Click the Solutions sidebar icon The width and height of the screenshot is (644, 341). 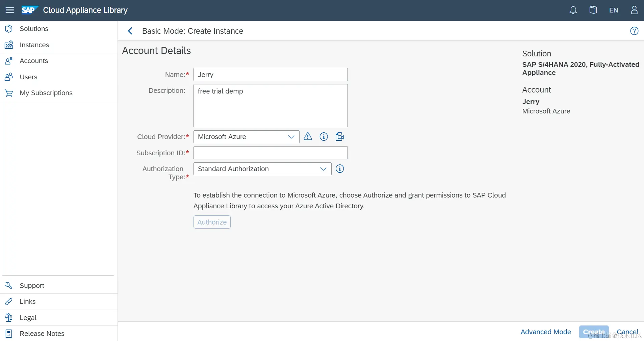[9, 29]
